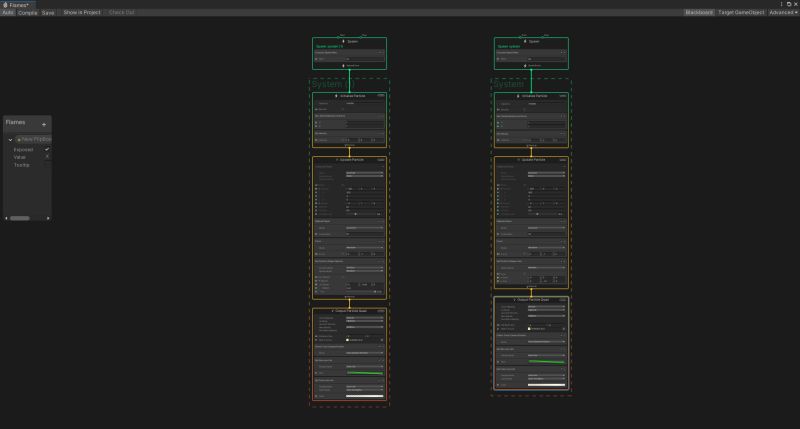Image resolution: width=800 pixels, height=429 pixels.
Task: Open green size curve in System (1) output
Action: (x=365, y=373)
